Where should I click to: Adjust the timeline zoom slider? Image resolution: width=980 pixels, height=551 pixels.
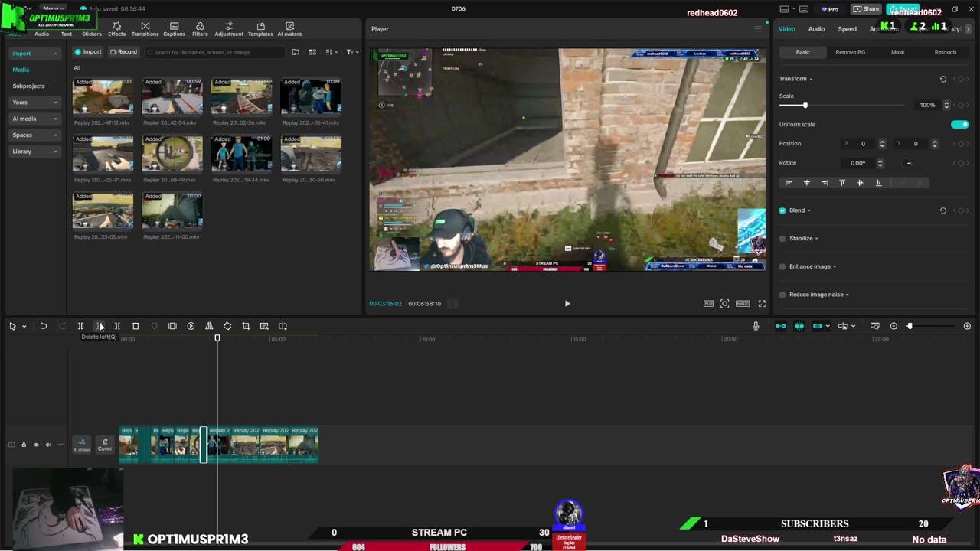(x=910, y=326)
